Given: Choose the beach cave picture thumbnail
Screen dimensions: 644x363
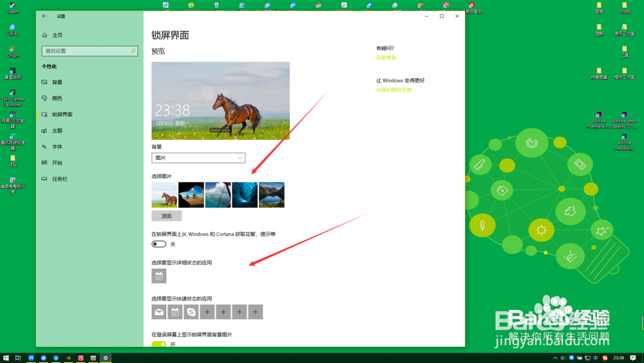Looking at the screenshot, I should point(191,195).
